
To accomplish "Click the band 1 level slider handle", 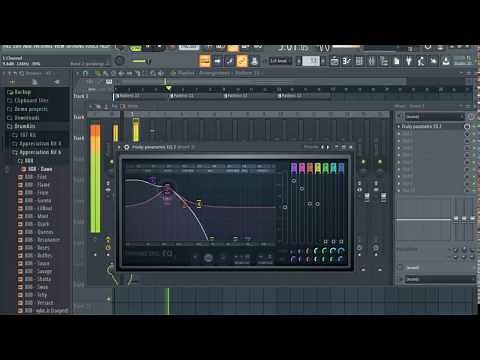I will pos(294,181).
